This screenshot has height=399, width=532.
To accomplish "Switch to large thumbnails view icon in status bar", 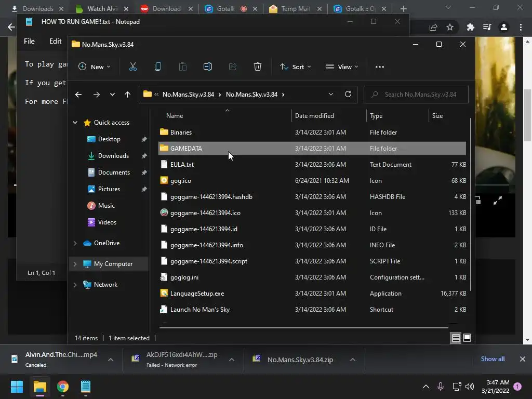I will [x=467, y=338].
